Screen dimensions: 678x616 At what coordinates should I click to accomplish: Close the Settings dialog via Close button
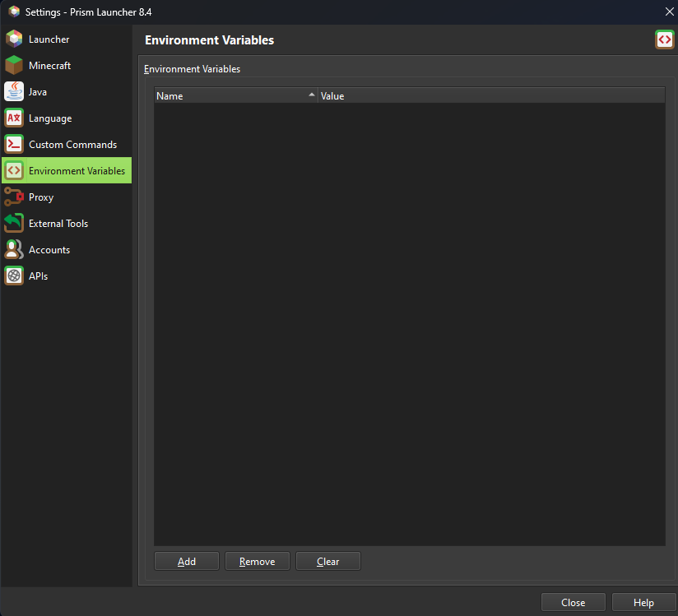[x=573, y=602]
